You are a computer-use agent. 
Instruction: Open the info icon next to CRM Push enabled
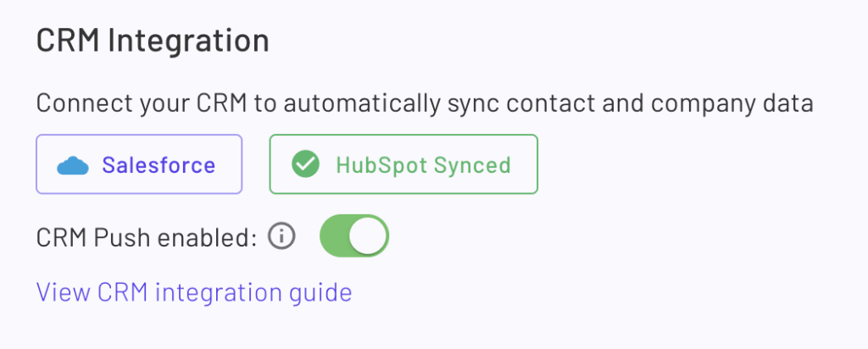pyautogui.click(x=281, y=236)
